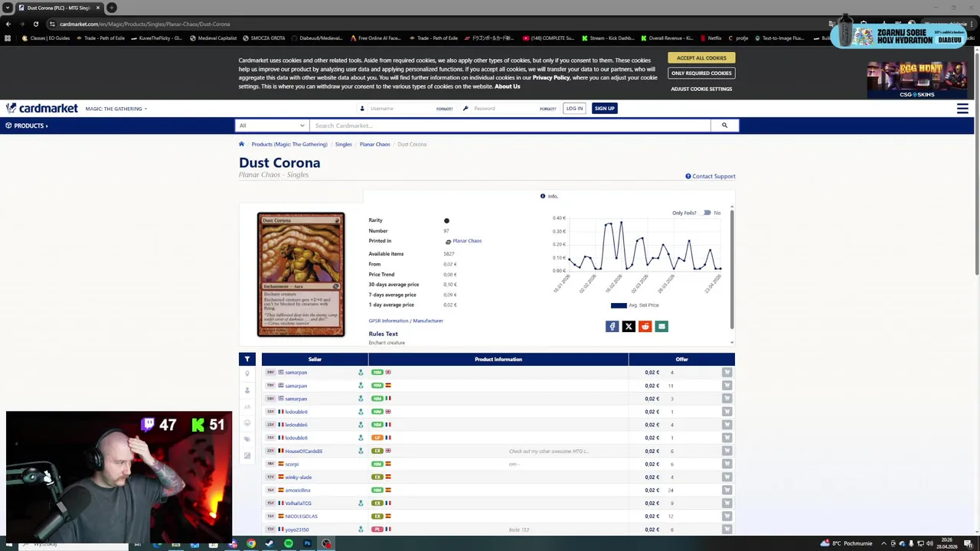Viewport: 980px width, 551px height.
Task: Click the Sign Up button
Action: pos(604,109)
